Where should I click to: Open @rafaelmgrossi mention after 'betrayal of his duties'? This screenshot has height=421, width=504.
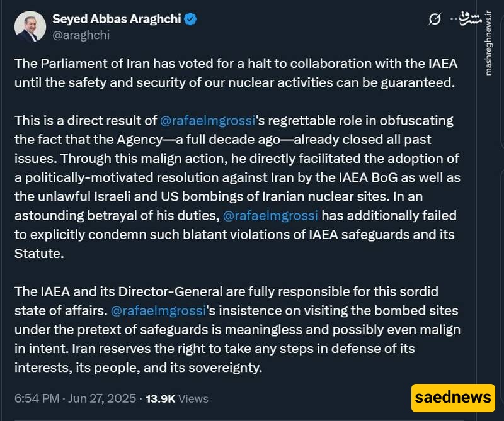(x=270, y=215)
